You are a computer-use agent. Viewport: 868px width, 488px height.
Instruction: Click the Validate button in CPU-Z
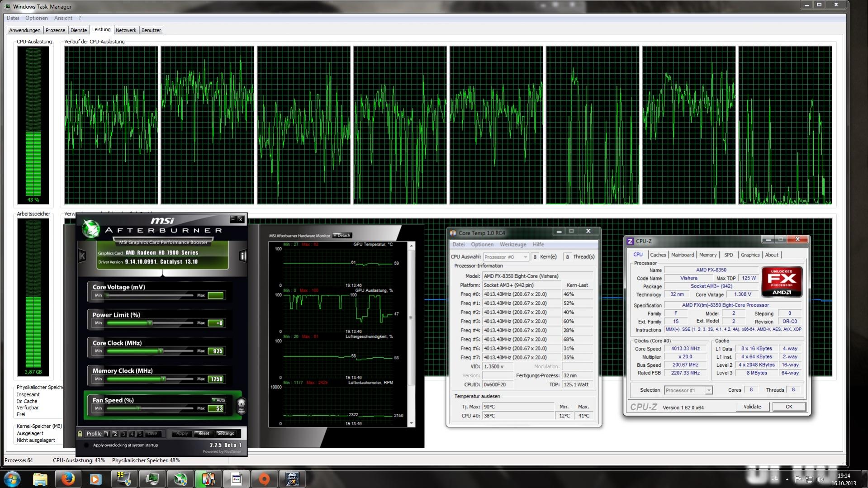752,407
